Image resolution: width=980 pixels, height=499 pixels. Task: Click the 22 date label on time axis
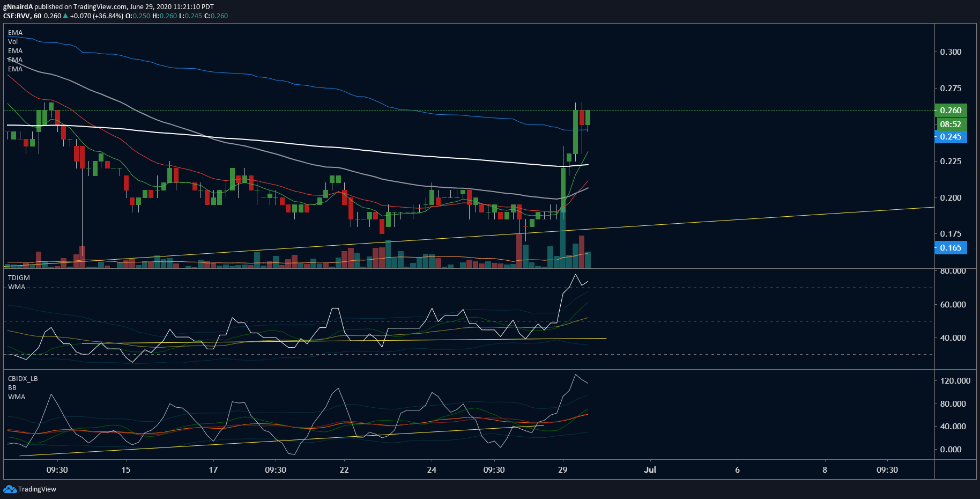344,470
